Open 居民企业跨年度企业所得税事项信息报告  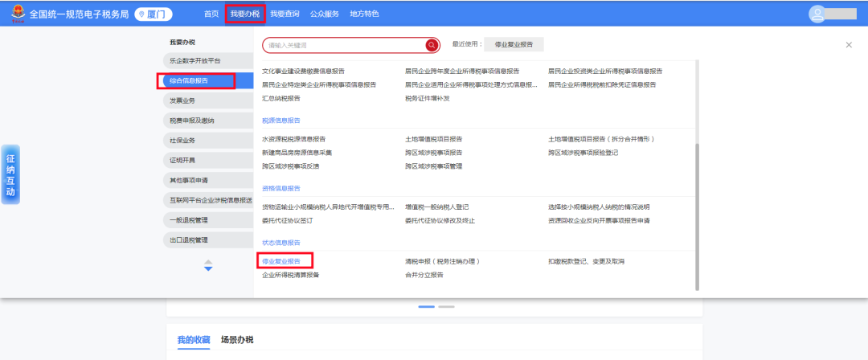coord(462,72)
